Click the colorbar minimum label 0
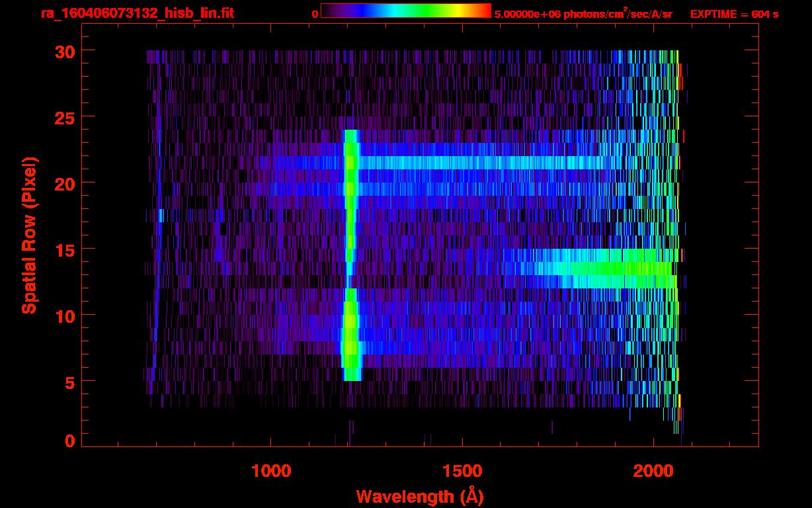812x508 pixels. click(x=315, y=14)
